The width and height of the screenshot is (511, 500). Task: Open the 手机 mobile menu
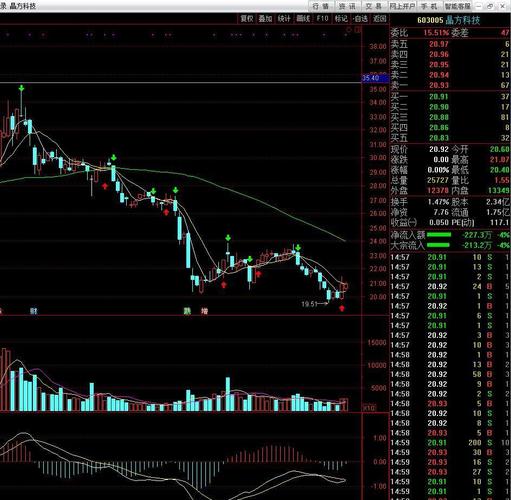[429, 6]
